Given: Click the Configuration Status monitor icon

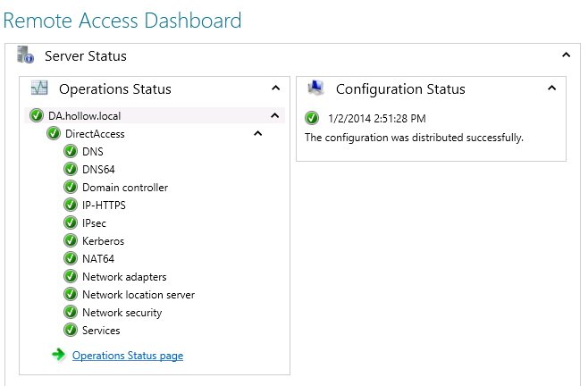Looking at the screenshot, I should [x=315, y=88].
